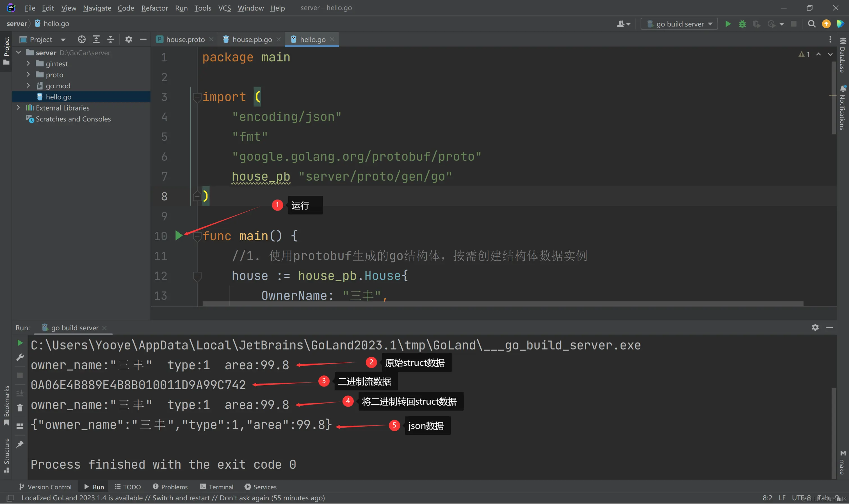Open the Terminal tool window
This screenshot has height=504, width=849.
(x=217, y=487)
